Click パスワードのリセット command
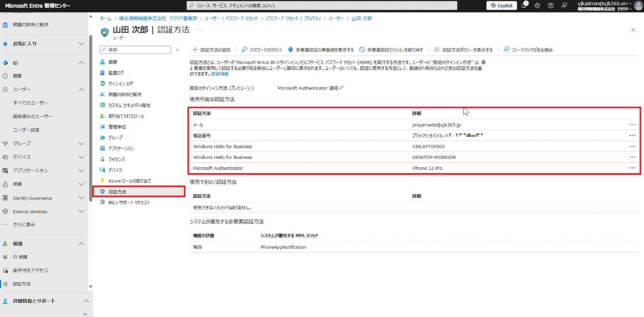The image size is (644, 317). (x=262, y=50)
